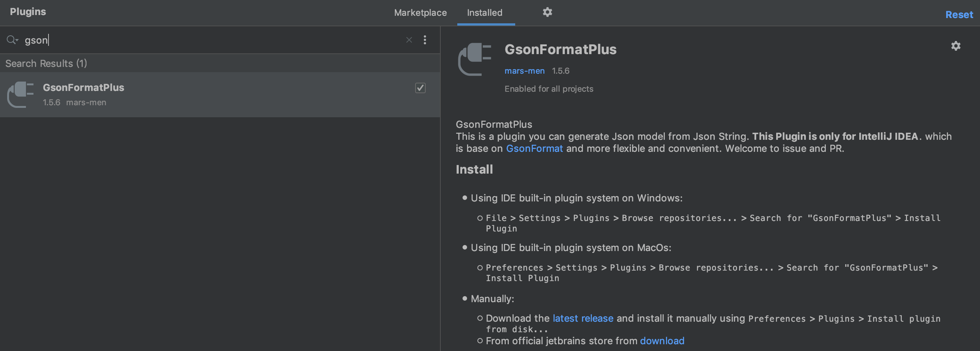The width and height of the screenshot is (980, 351).
Task: Open the plugin options gear in details pane
Action: coord(956,46)
